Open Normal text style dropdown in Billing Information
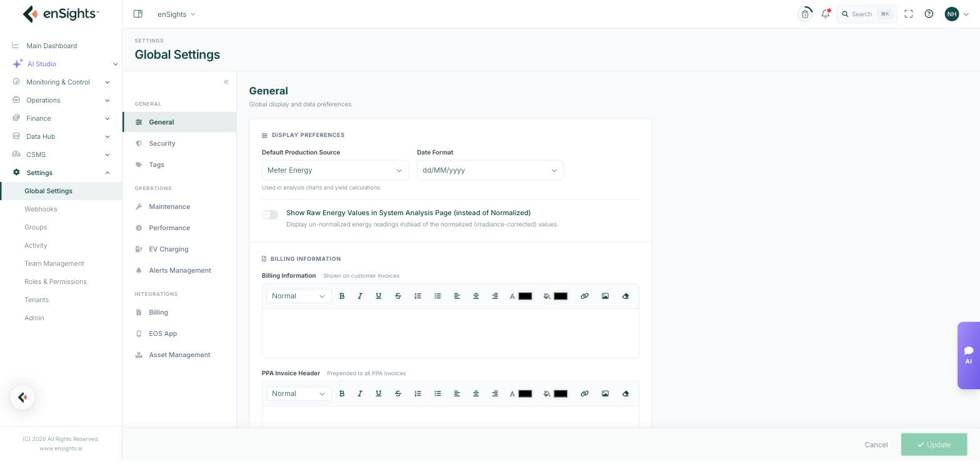980x461 pixels. (x=299, y=296)
